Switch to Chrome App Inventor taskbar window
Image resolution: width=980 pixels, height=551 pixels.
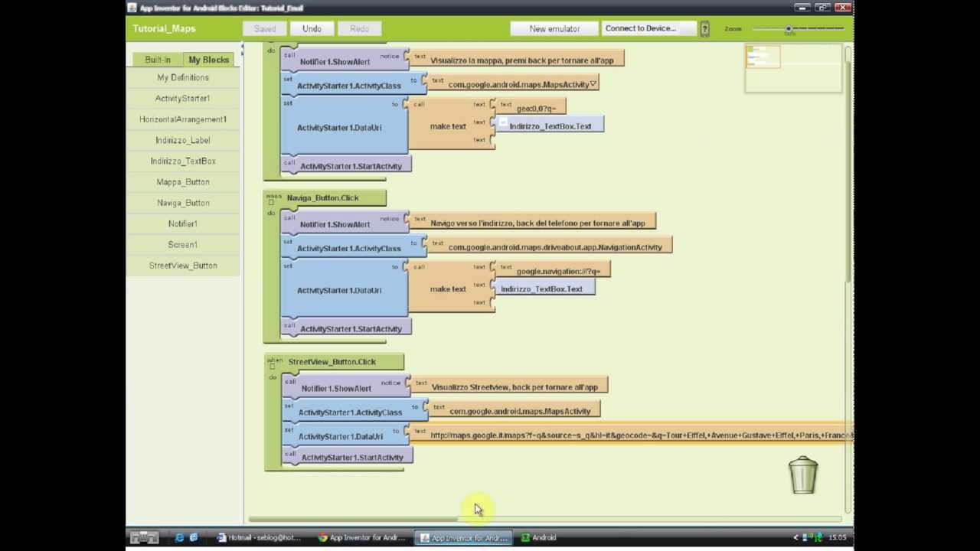361,537
